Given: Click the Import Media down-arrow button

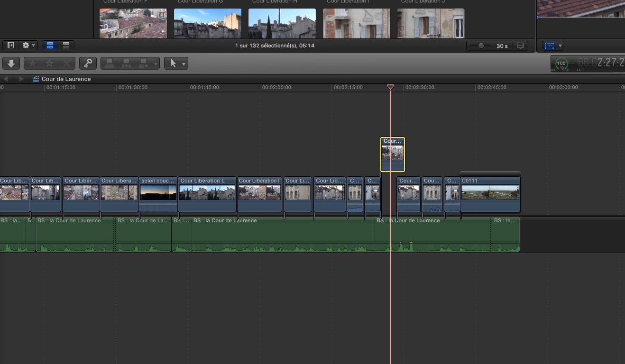Looking at the screenshot, I should [x=11, y=63].
